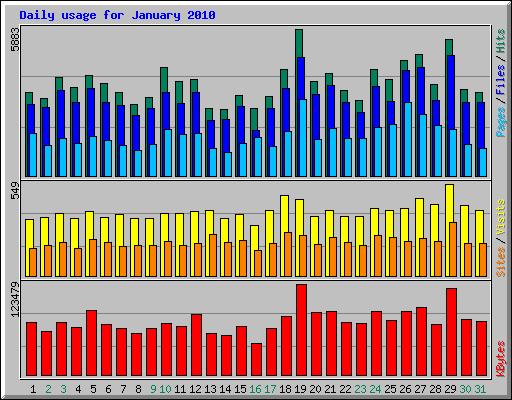Select day 13 on the date axis
Viewport: 512px width, 400px height.
[x=210, y=389]
